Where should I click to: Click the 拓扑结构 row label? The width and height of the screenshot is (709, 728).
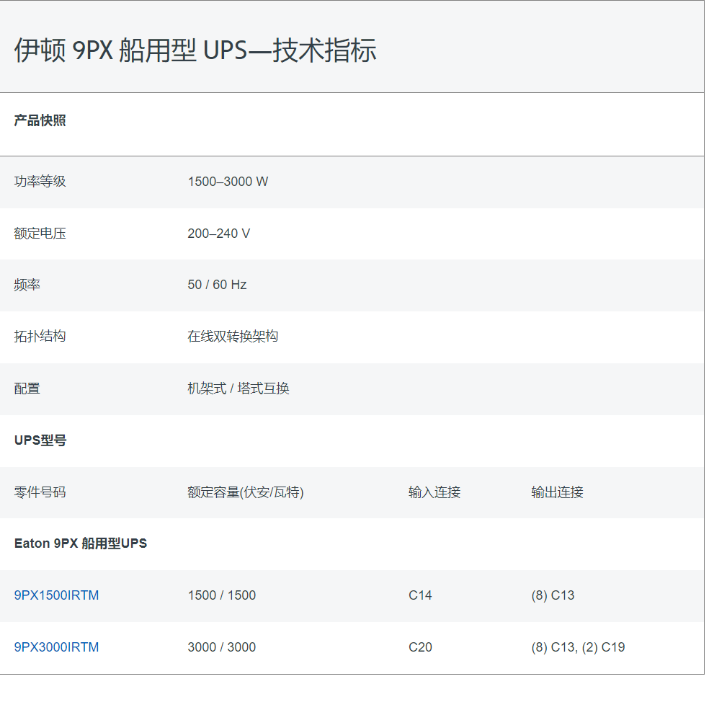tap(40, 336)
